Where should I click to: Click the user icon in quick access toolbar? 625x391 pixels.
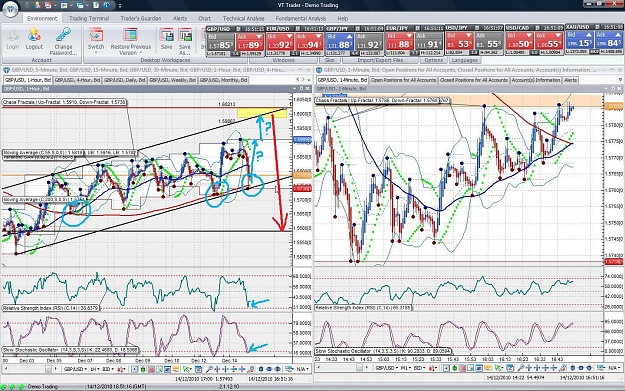38,5
